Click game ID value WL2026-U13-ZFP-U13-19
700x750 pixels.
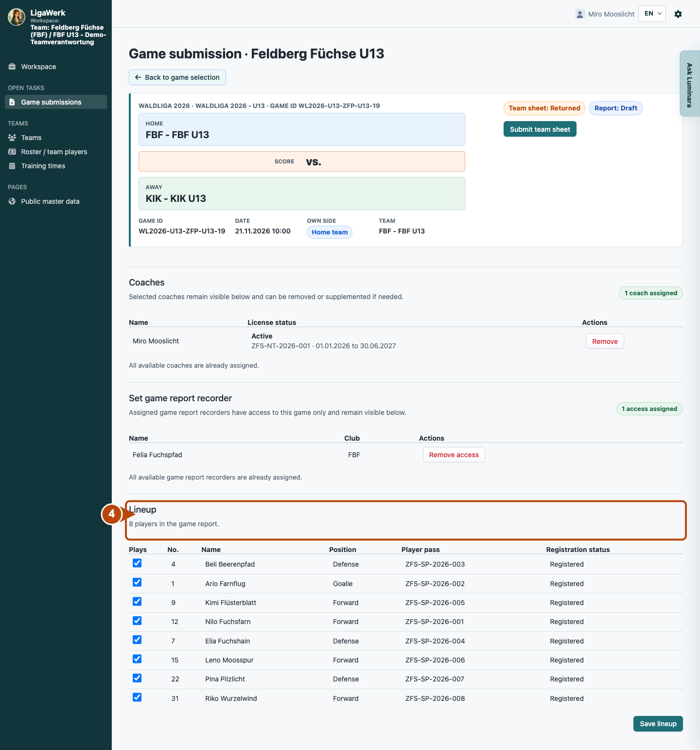pyautogui.click(x=182, y=231)
